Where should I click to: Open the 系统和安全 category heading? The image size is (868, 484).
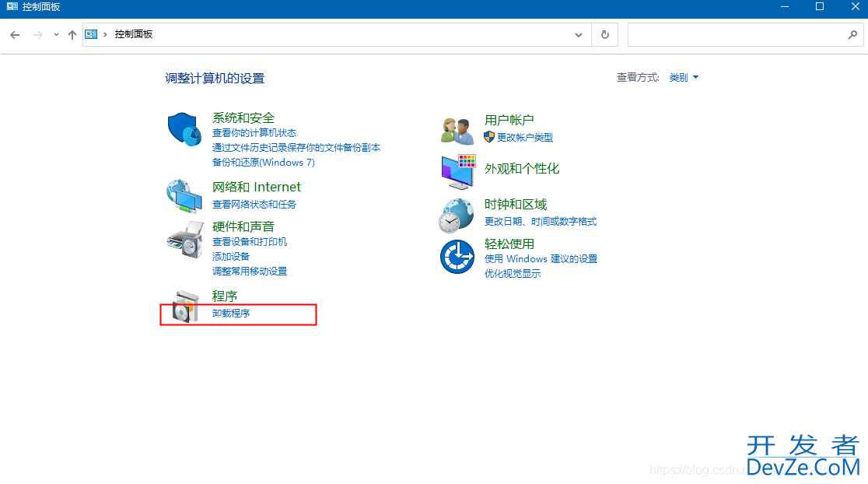243,118
